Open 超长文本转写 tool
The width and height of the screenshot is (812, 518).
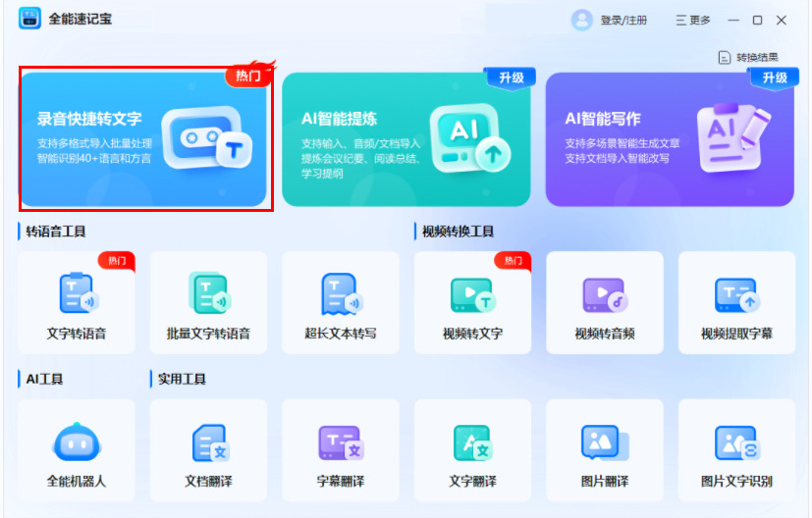[x=341, y=303]
